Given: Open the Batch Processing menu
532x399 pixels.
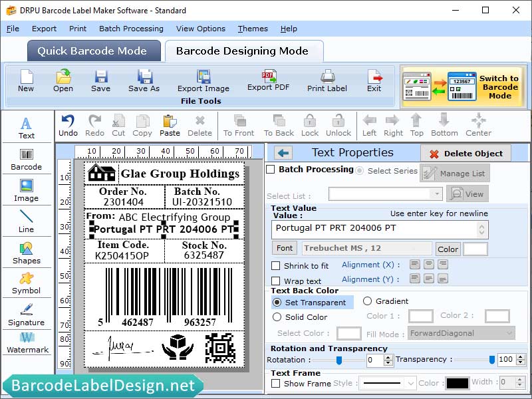Looking at the screenshot, I should [x=131, y=29].
